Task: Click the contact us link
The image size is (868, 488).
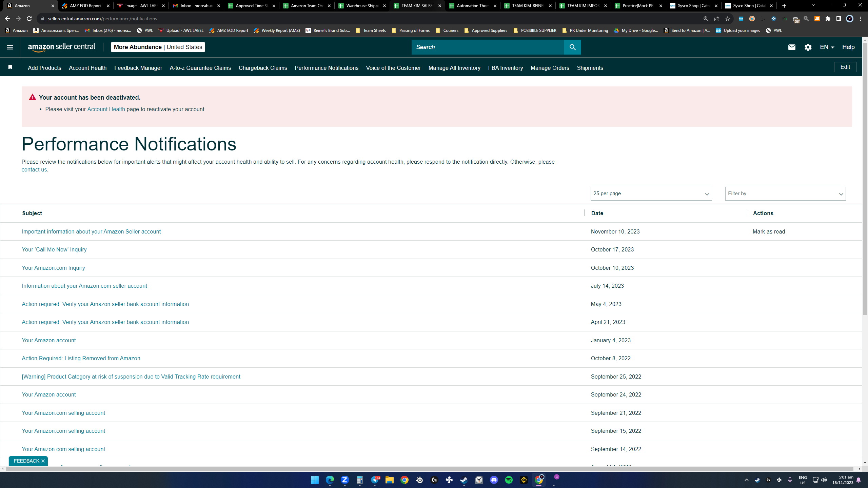Action: pos(34,169)
